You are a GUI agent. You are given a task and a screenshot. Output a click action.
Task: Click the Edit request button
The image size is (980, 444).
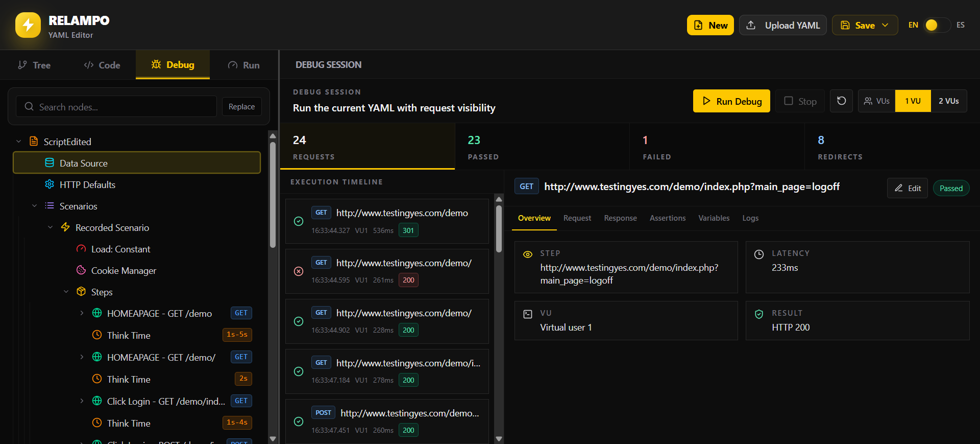pyautogui.click(x=907, y=188)
